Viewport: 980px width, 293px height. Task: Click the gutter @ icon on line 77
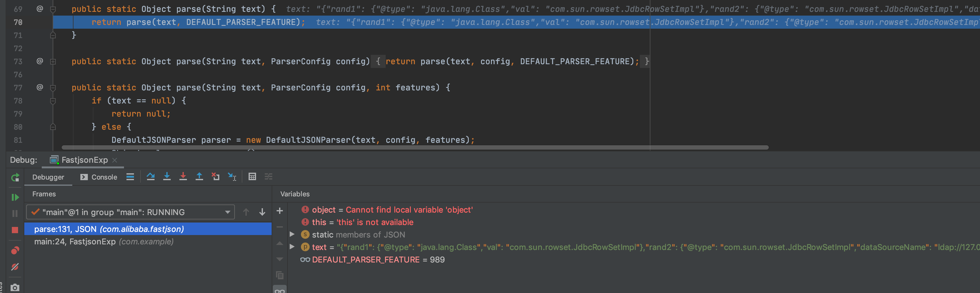tap(40, 87)
